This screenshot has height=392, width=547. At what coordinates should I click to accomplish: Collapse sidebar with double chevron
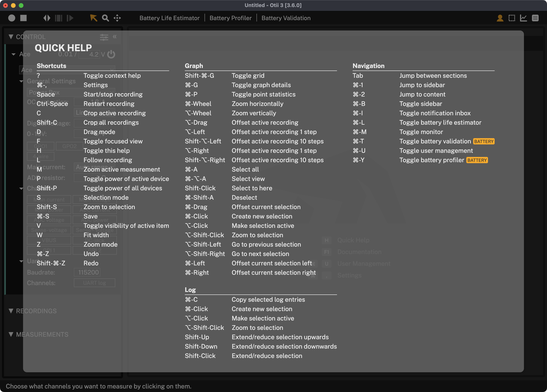[115, 37]
